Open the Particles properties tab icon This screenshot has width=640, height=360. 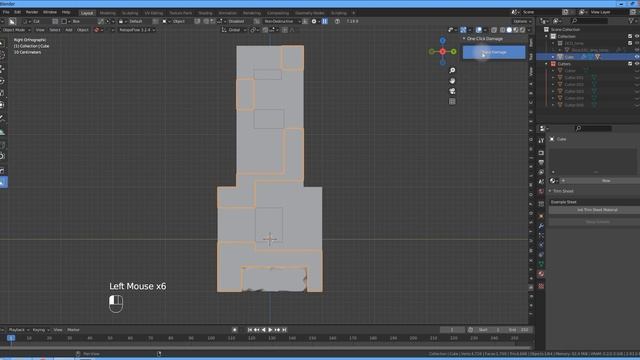tap(541, 236)
